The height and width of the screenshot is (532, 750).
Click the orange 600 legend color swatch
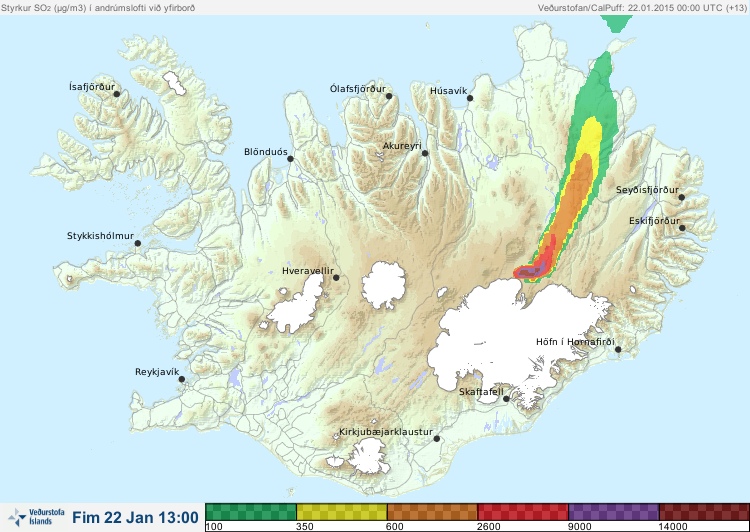pyautogui.click(x=432, y=512)
